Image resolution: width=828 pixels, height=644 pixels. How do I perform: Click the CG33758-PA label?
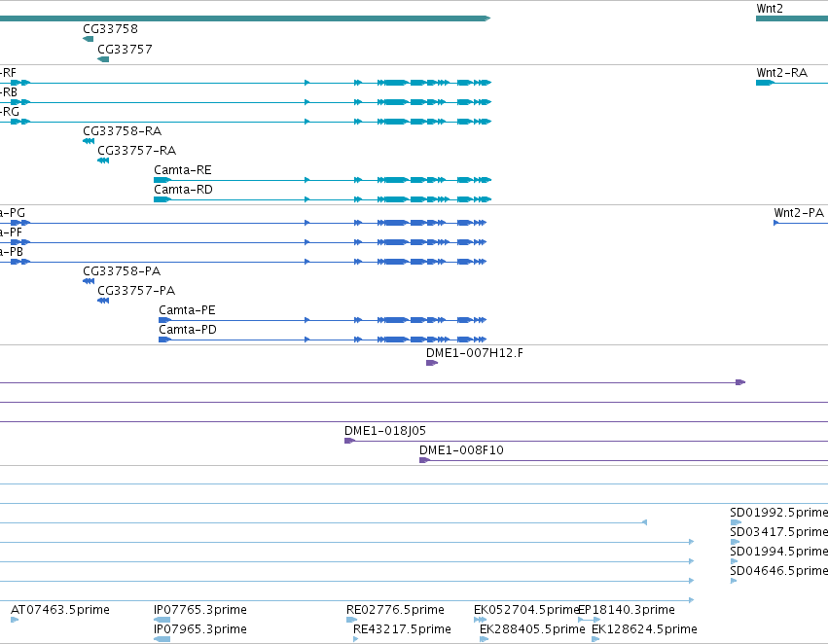[122, 270]
